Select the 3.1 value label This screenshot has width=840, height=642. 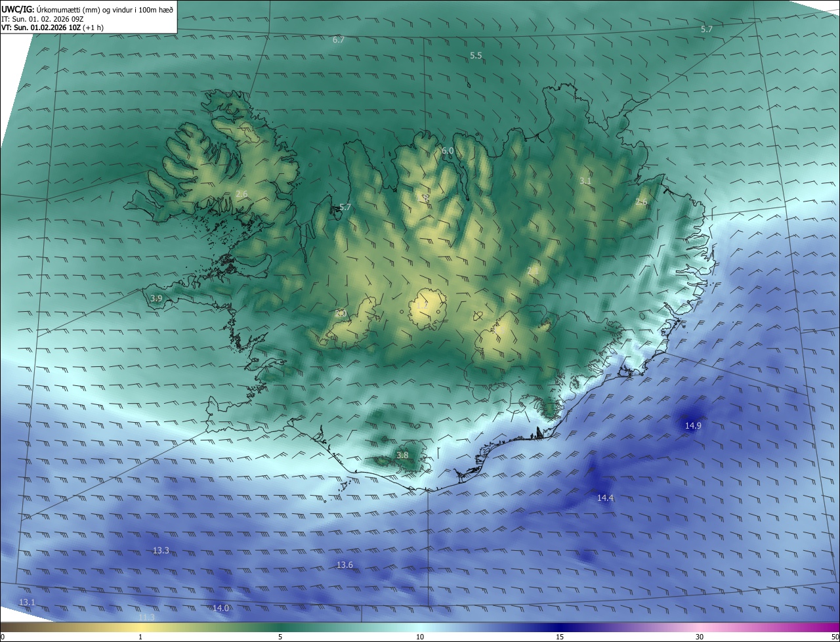[586, 181]
